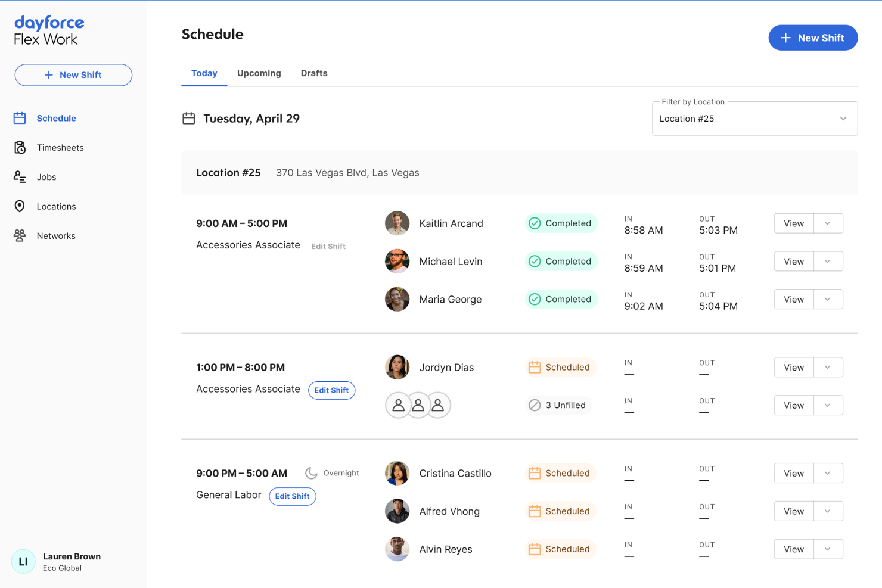Viewport: 882px width, 588px height.
Task: Click the calendar icon beside Tuesday, April 29
Action: point(189,118)
